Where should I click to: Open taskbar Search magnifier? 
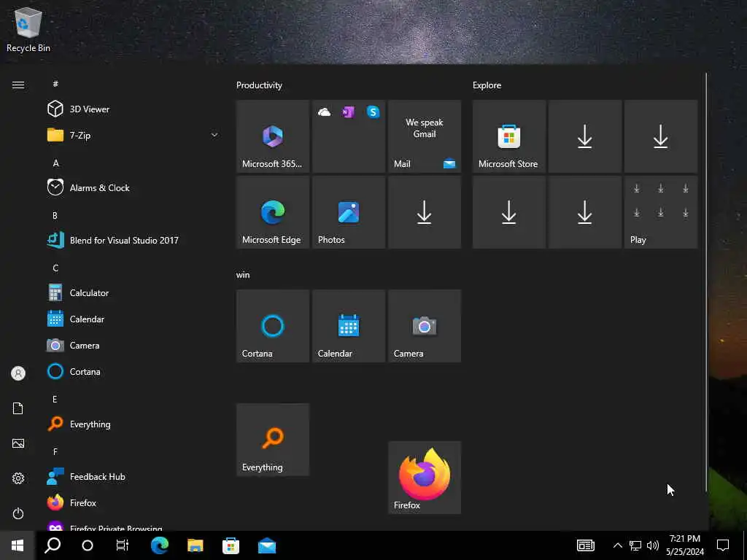point(53,545)
